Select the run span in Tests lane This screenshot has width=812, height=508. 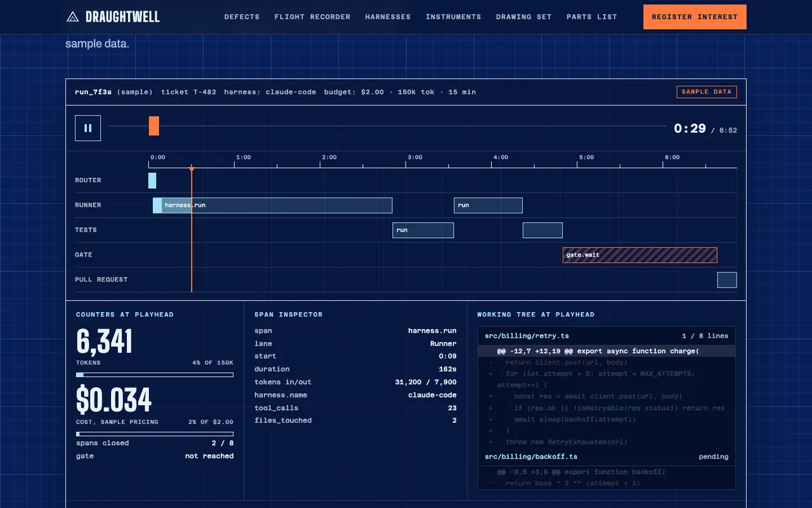423,230
